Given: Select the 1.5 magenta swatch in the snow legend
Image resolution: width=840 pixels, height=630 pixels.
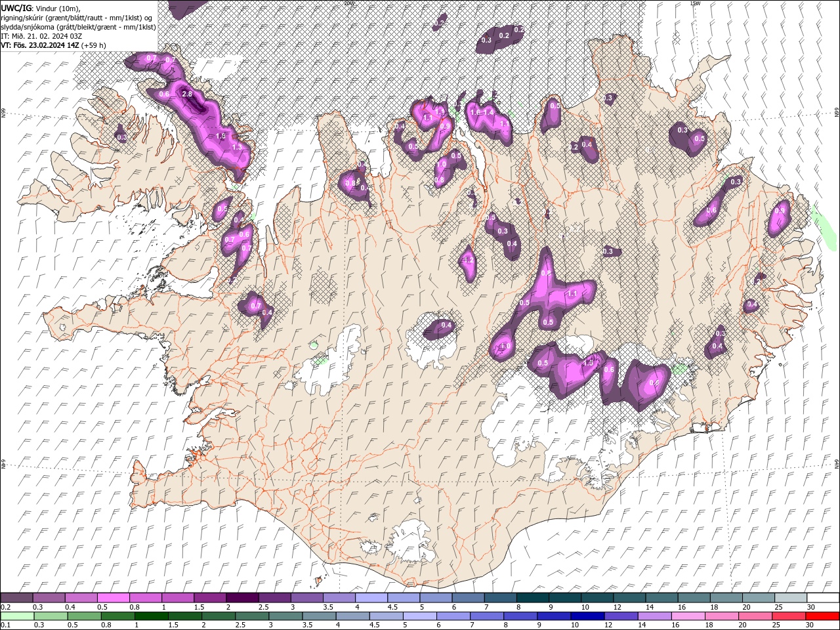Looking at the screenshot, I should point(209,598).
